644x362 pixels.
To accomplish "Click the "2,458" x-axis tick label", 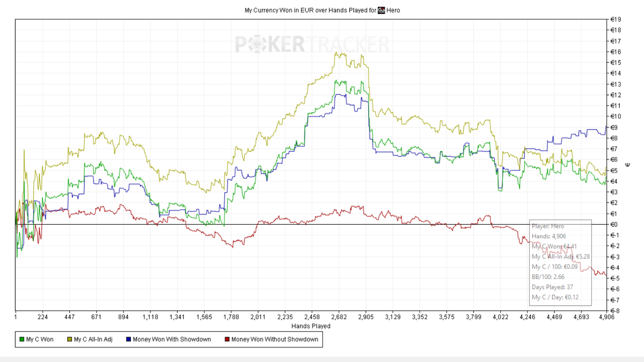I will [x=312, y=317].
